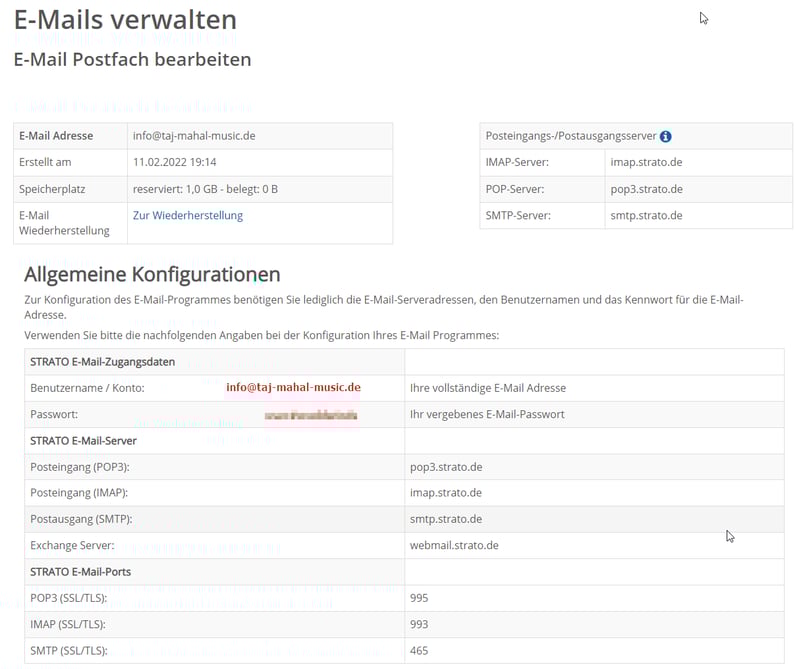Click the blurred password in the Passwort row
809x669 pixels.
coord(311,414)
